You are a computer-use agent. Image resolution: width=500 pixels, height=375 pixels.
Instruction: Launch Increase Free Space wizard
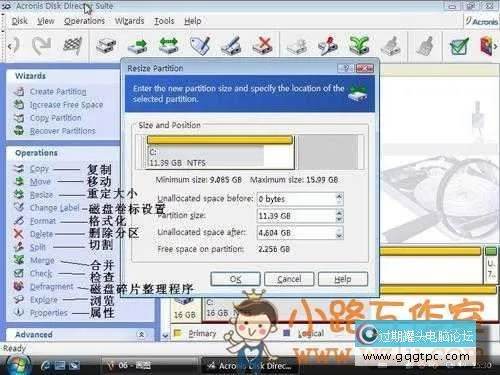tap(66, 105)
